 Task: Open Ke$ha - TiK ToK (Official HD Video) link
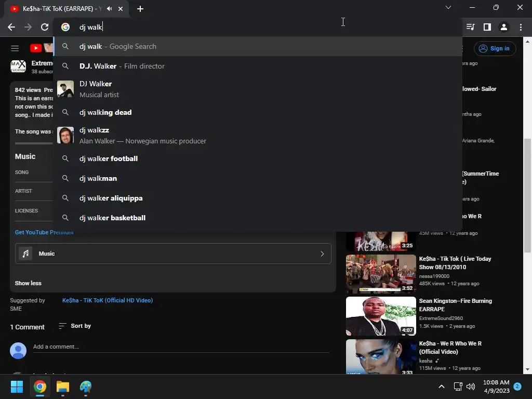[108, 300]
